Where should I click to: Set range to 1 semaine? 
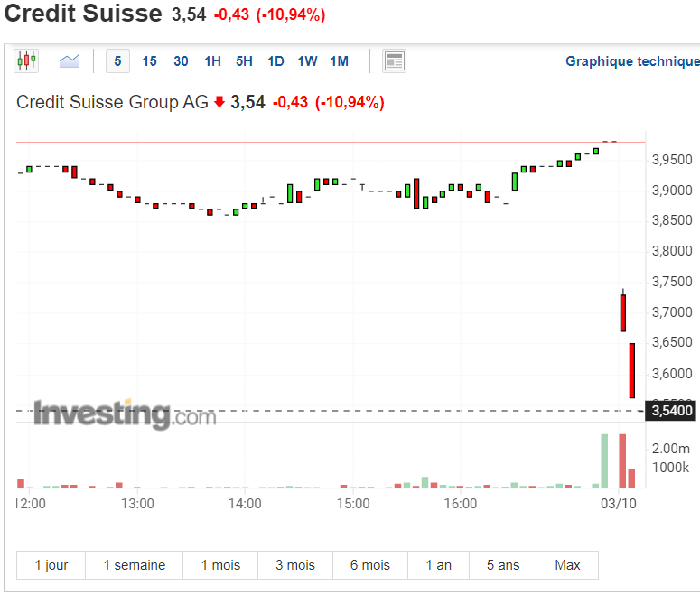point(135,565)
